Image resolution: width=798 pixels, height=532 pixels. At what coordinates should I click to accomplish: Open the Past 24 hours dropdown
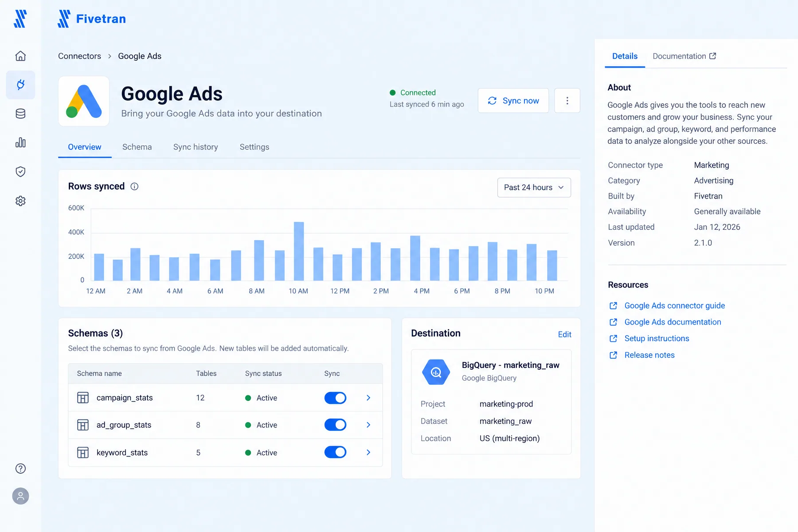[534, 188]
